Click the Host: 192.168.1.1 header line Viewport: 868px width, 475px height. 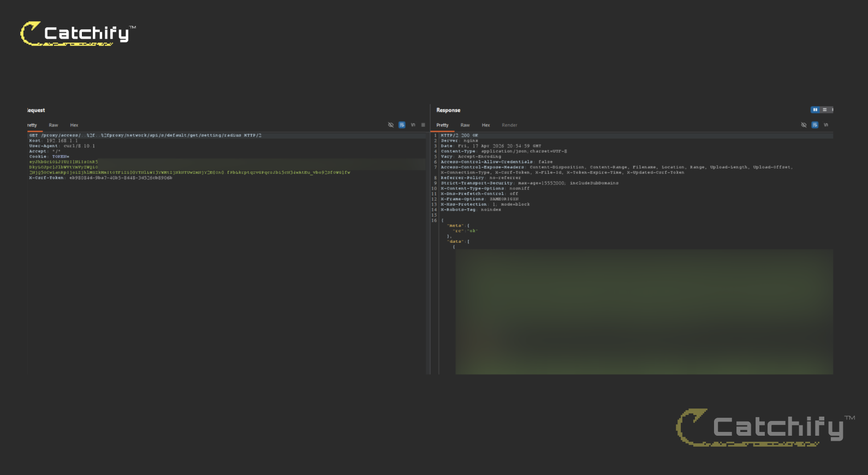tap(53, 141)
